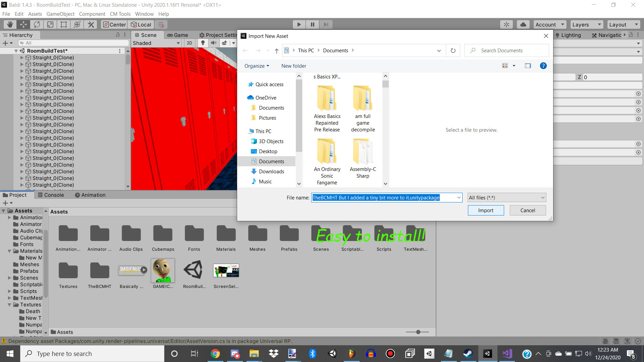
Task: Drag the zoom slider in Project panel
Action: 417,332
